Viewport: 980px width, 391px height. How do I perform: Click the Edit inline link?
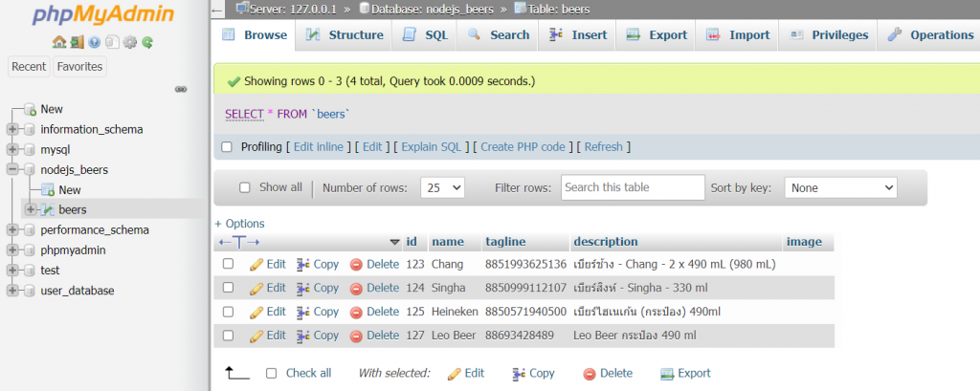[319, 147]
